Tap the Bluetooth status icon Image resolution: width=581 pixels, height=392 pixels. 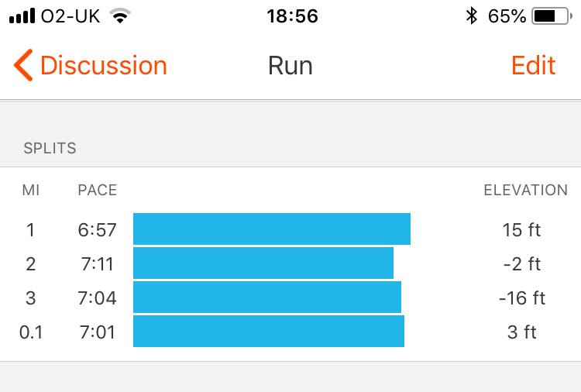point(471,16)
